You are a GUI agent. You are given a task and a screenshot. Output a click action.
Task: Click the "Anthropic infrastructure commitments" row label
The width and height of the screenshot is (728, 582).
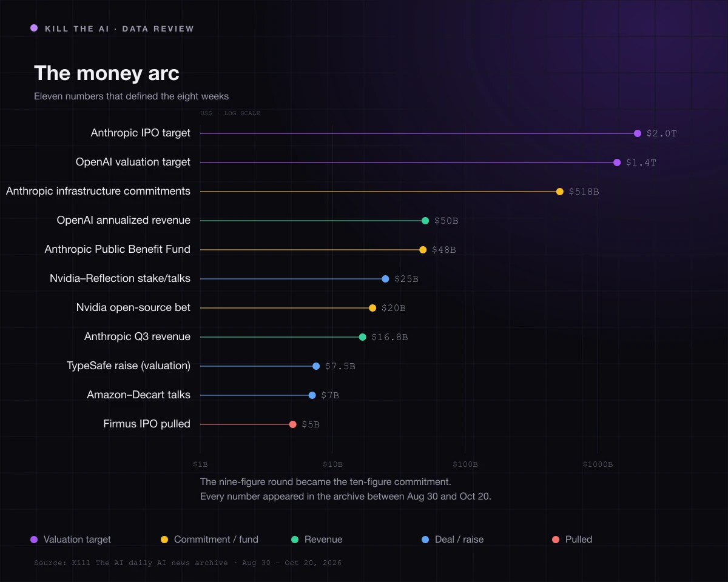coord(98,191)
